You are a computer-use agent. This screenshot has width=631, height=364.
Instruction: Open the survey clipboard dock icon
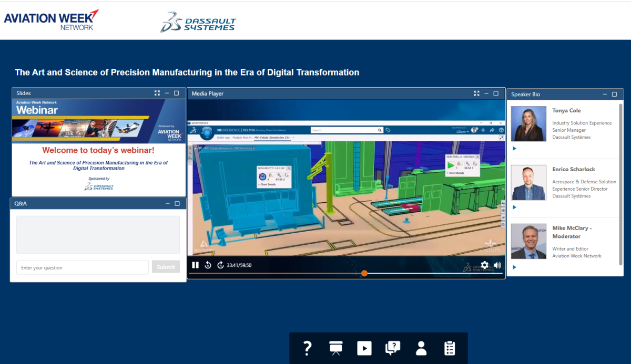(x=449, y=348)
